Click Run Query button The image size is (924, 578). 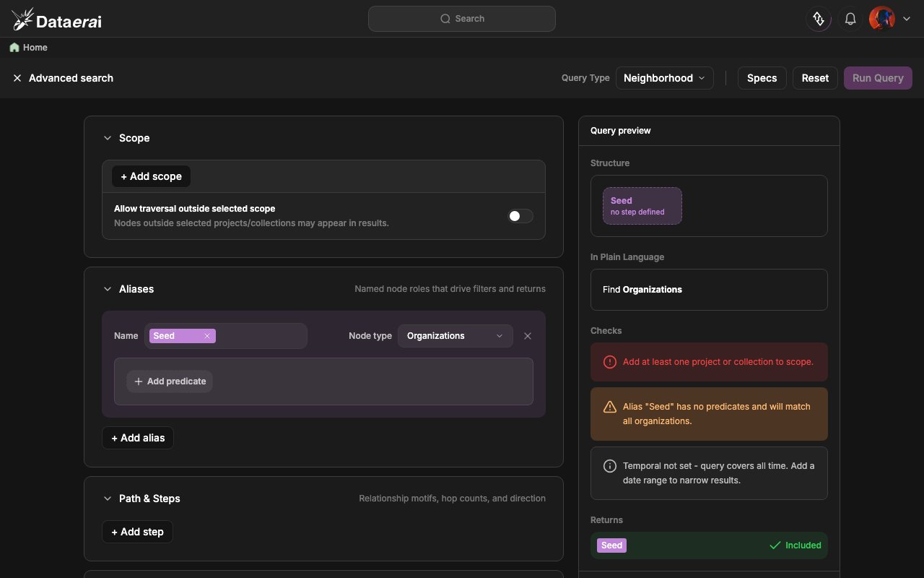pyautogui.click(x=878, y=78)
